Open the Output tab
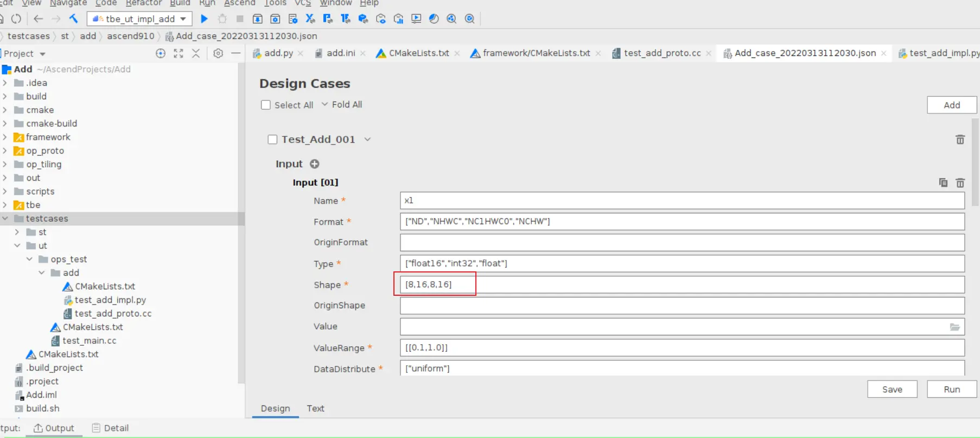The image size is (980, 438). pos(54,428)
